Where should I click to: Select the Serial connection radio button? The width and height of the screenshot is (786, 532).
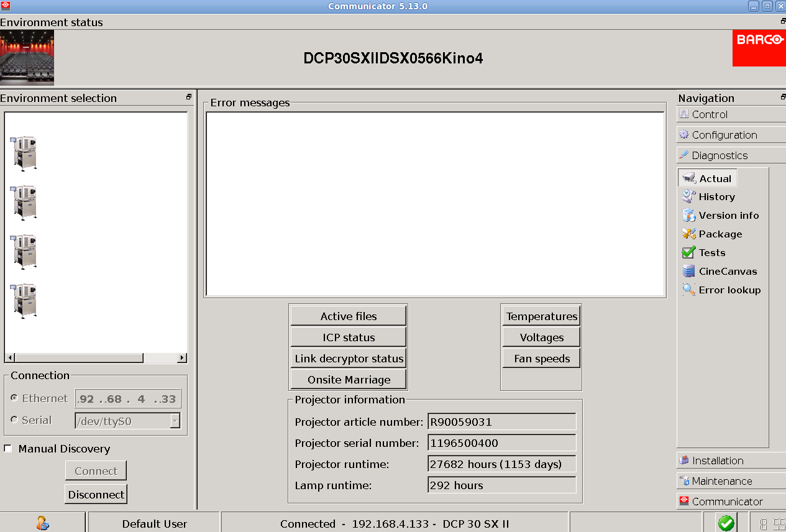click(x=14, y=420)
